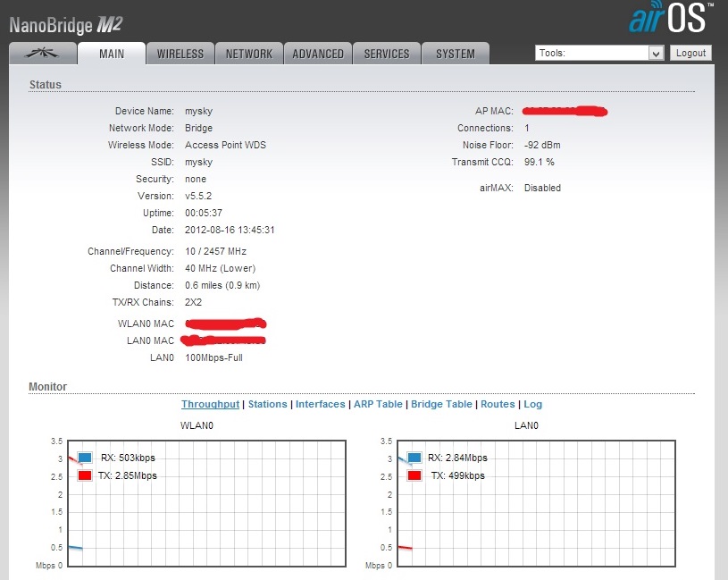View the Routes link

498,405
